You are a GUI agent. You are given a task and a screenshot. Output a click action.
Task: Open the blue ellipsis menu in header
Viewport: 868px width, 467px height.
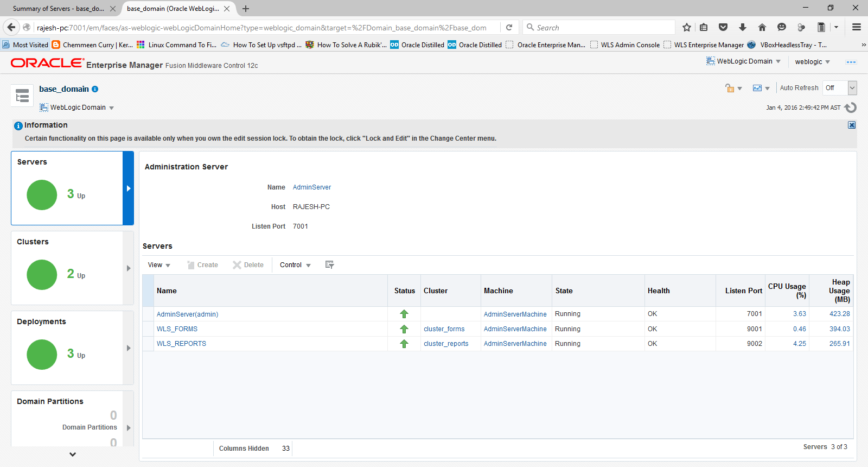851,62
